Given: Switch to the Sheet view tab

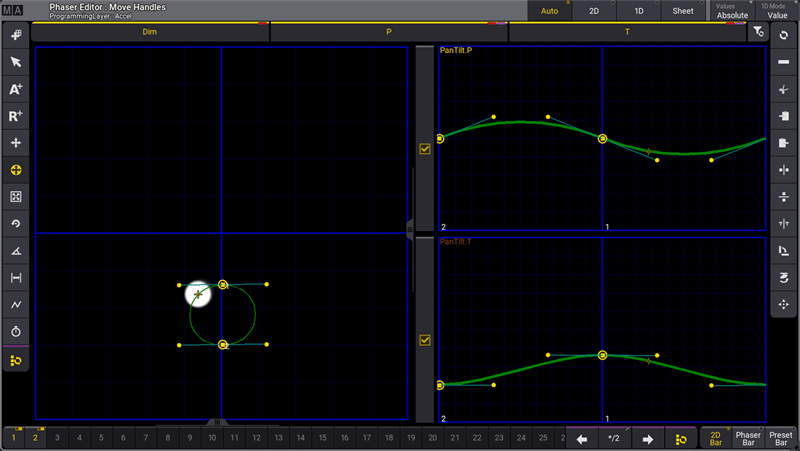Looking at the screenshot, I should coord(683,11).
